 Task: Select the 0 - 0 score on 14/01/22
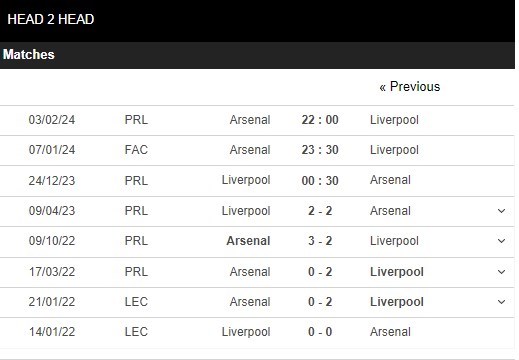320,332
